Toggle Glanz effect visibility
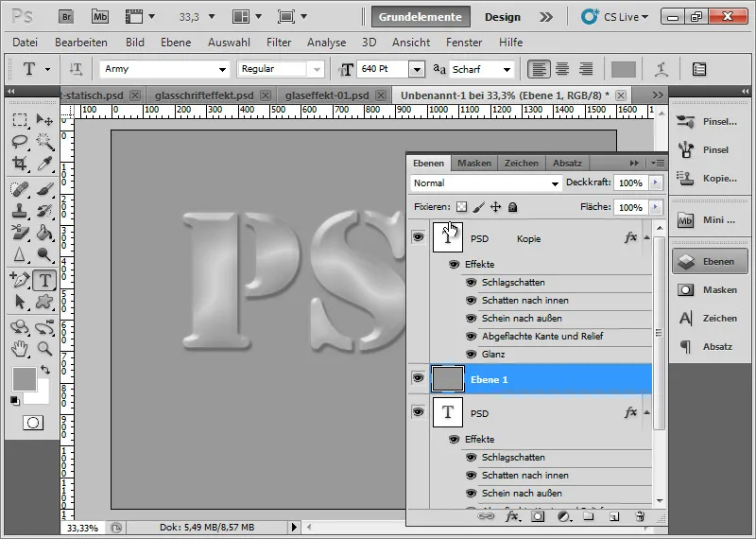The width and height of the screenshot is (756, 539). click(x=471, y=355)
